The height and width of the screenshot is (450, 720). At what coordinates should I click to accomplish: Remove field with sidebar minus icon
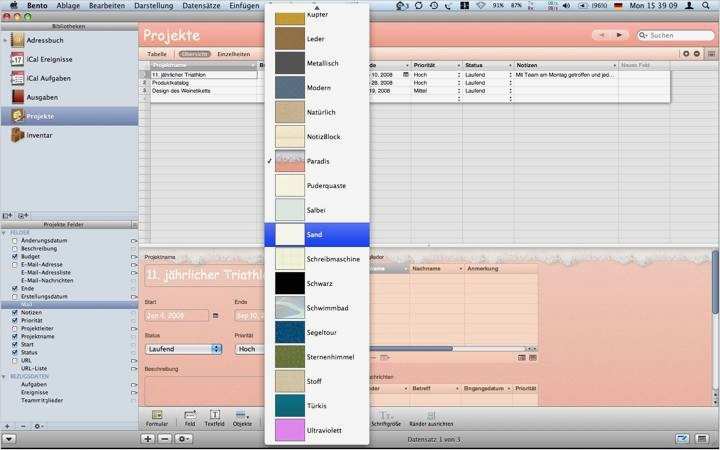point(23,427)
